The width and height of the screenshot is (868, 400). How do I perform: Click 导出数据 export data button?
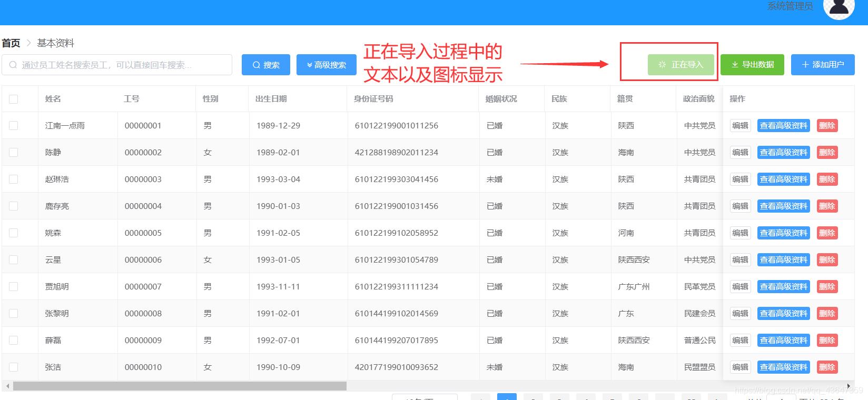click(753, 65)
